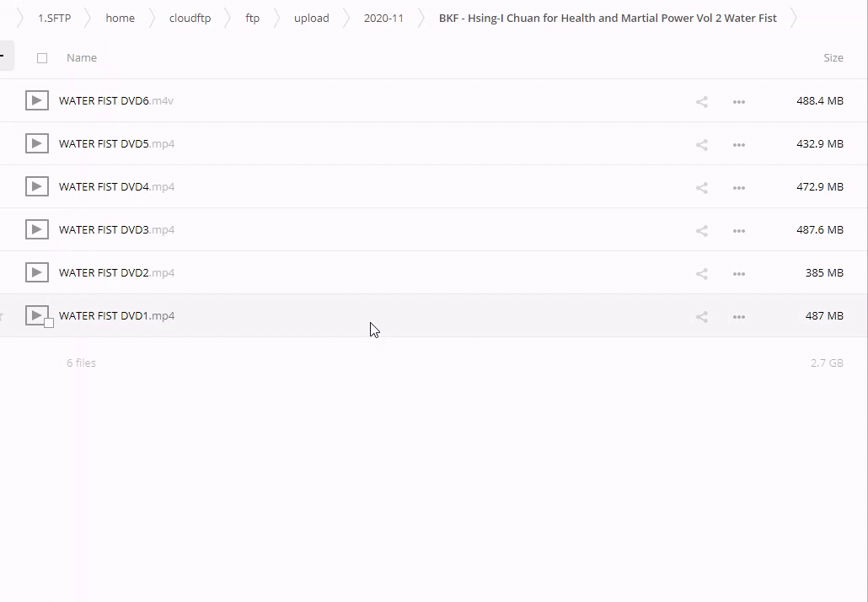Navigate to the 1.SFTP breadcrumb

pyautogui.click(x=54, y=18)
